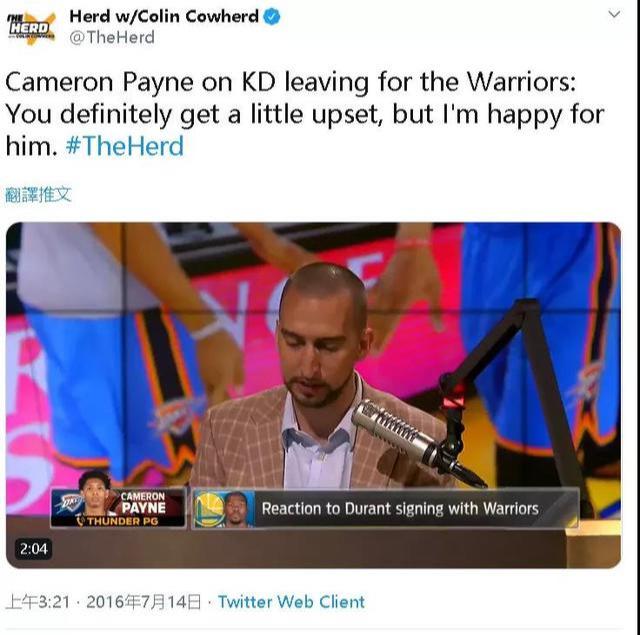Image resolution: width=640 pixels, height=635 pixels.
Task: Click the Reaction to Durant signing caption
Action: pos(400,509)
